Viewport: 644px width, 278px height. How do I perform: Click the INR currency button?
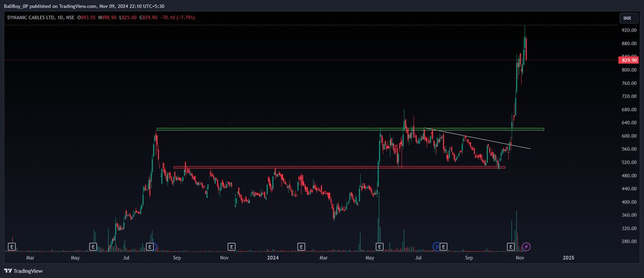click(x=626, y=18)
